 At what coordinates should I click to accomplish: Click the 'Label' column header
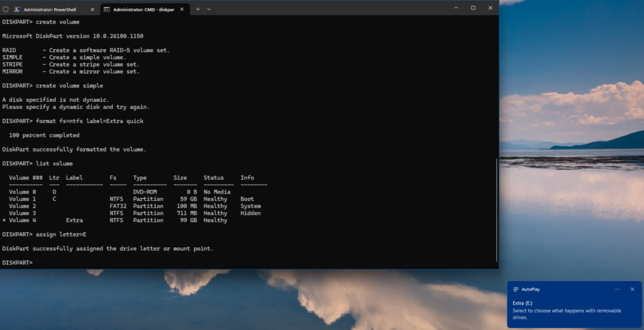pos(74,178)
